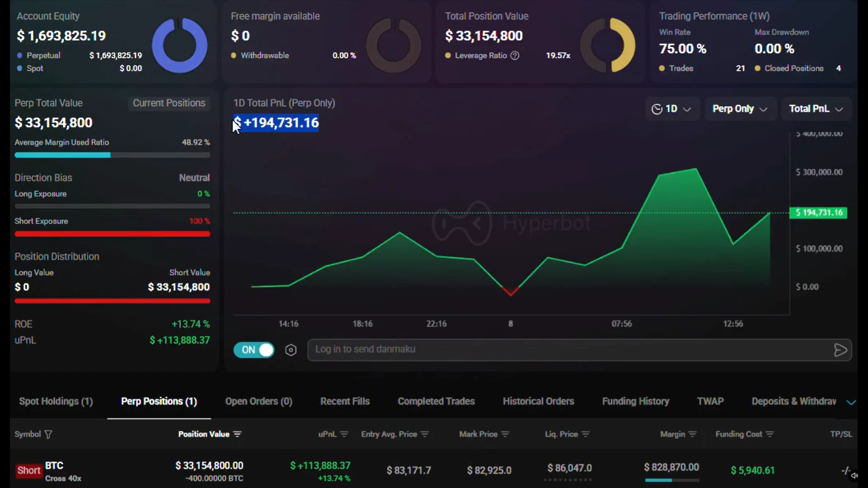Open danmaku settings hexagon icon

291,350
